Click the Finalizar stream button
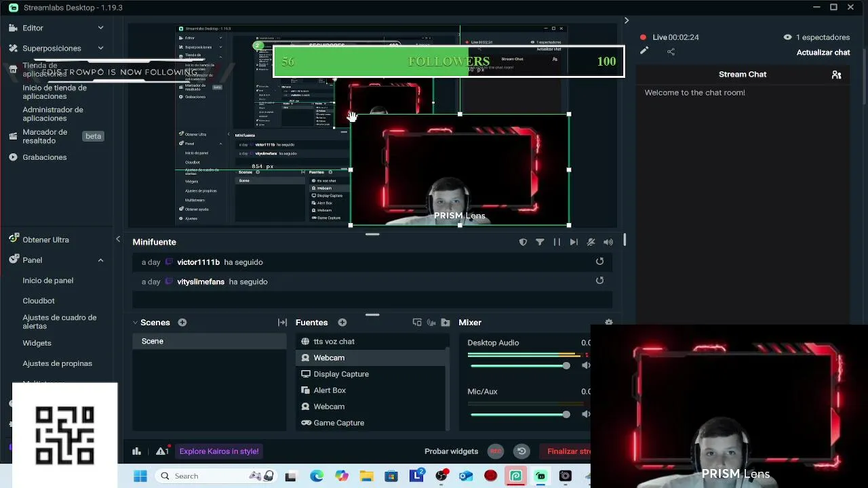868x488 pixels. pyautogui.click(x=568, y=451)
